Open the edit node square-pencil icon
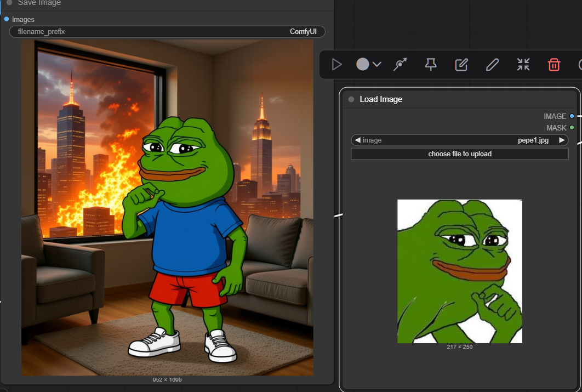 [x=461, y=65]
